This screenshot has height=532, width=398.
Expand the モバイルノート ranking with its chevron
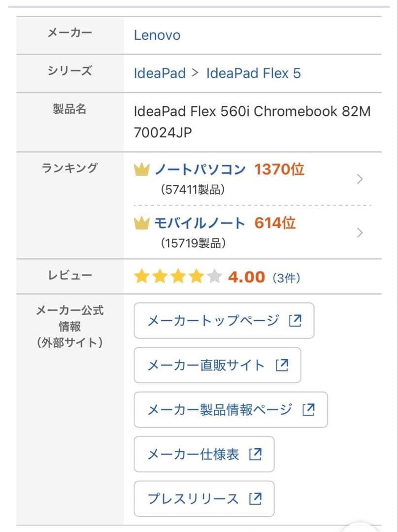(x=359, y=233)
